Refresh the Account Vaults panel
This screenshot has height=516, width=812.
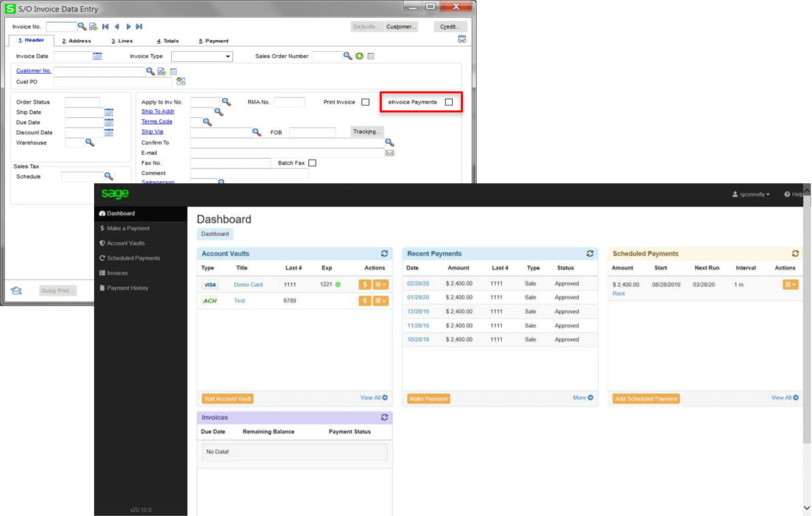click(x=385, y=254)
